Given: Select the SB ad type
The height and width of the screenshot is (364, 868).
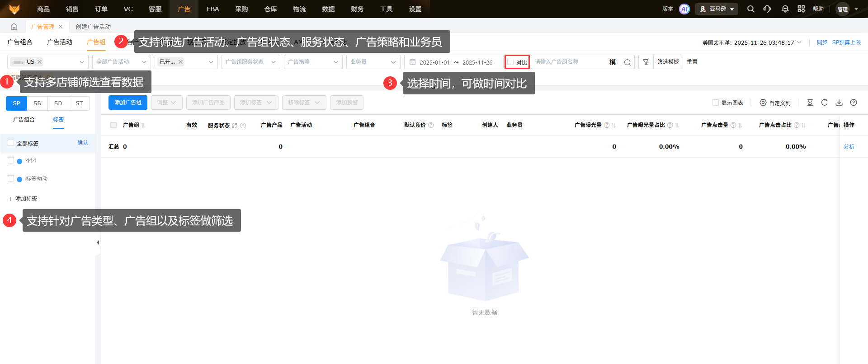Looking at the screenshot, I should click(x=38, y=103).
